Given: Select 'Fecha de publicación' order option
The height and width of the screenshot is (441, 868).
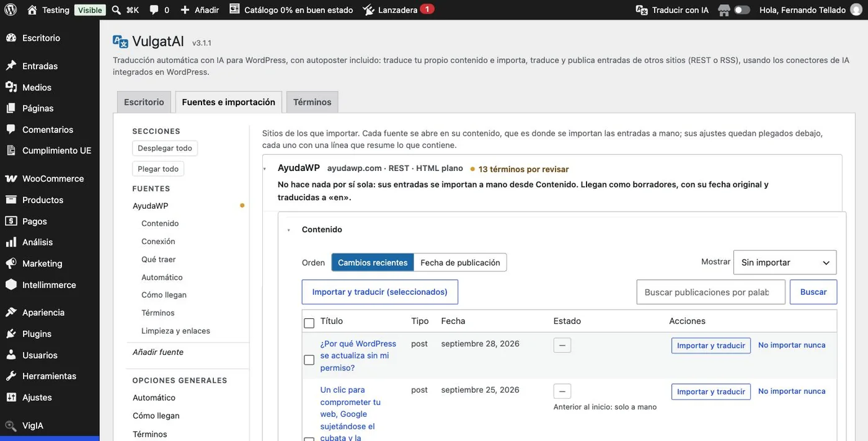Looking at the screenshot, I should click(x=460, y=263).
